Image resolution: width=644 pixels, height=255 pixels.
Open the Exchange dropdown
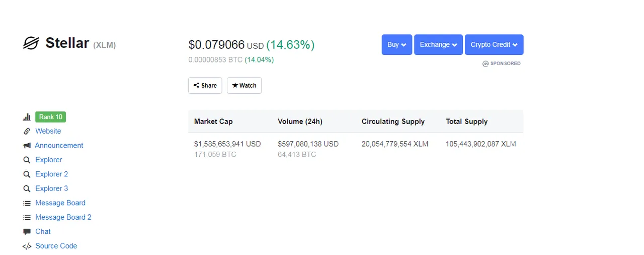point(439,44)
